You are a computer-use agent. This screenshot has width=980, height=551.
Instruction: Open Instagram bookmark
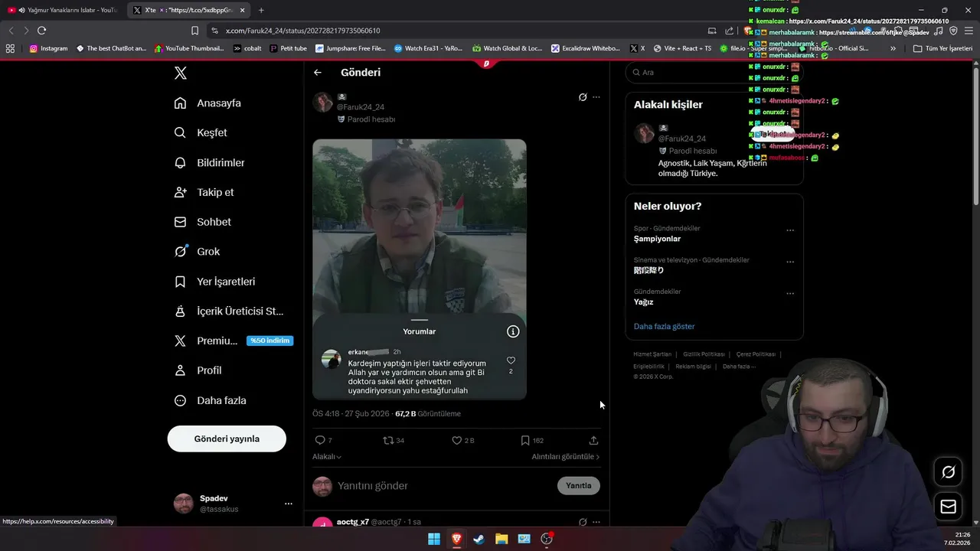pyautogui.click(x=48, y=48)
